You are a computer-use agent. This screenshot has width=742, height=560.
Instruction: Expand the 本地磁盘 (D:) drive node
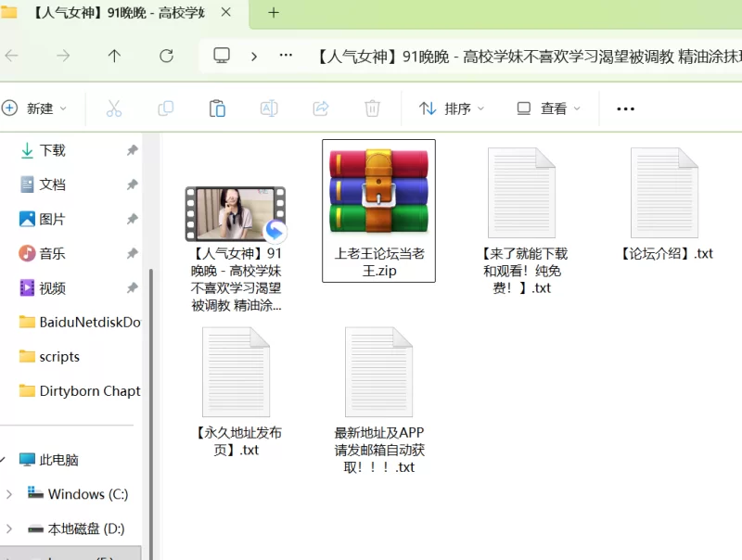pos(9,528)
